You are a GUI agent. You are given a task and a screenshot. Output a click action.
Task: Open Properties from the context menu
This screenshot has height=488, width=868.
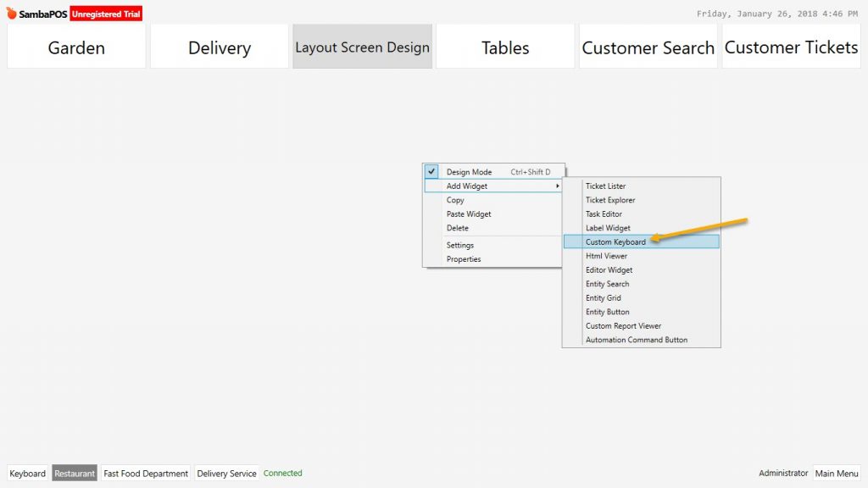pyautogui.click(x=492, y=259)
